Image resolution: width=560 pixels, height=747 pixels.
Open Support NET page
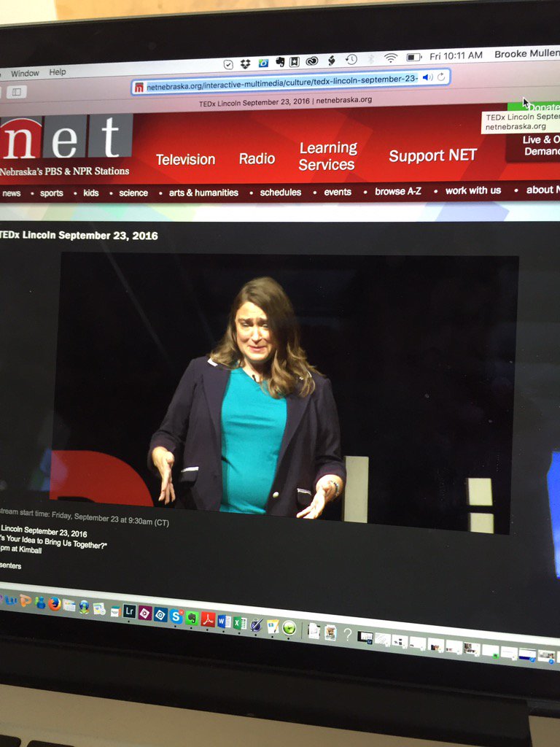pos(432,155)
